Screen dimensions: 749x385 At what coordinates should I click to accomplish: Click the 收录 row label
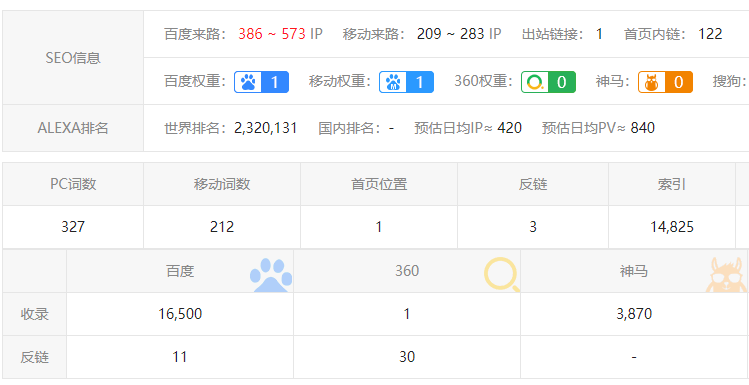click(x=34, y=314)
